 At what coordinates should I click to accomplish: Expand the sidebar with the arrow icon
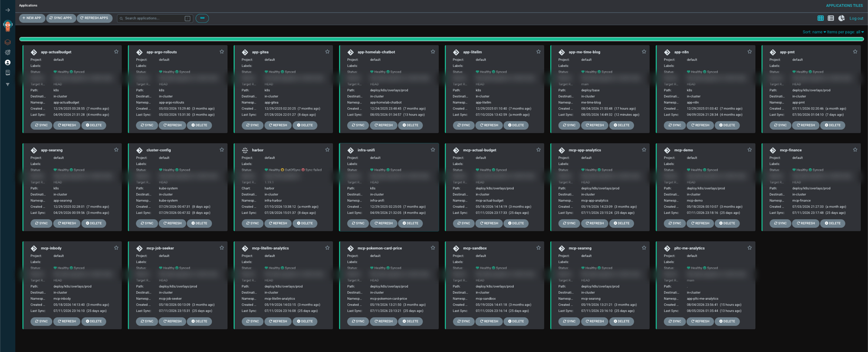(x=7, y=10)
